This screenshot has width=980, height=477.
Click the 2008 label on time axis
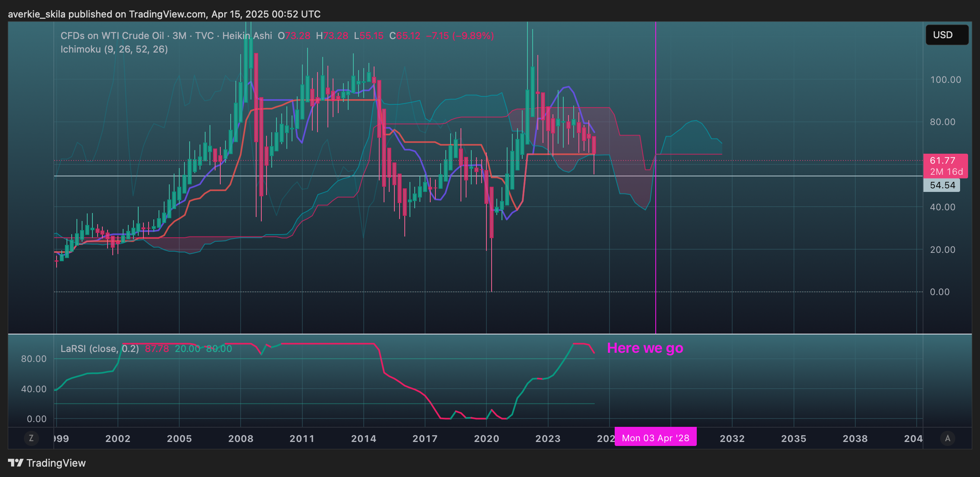click(x=241, y=438)
